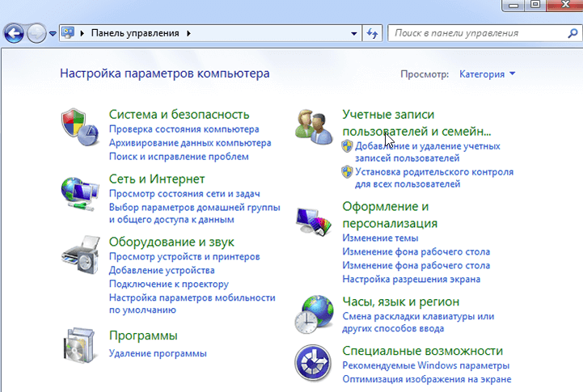
Task: Open Специальные возможности category
Action: click(x=423, y=351)
